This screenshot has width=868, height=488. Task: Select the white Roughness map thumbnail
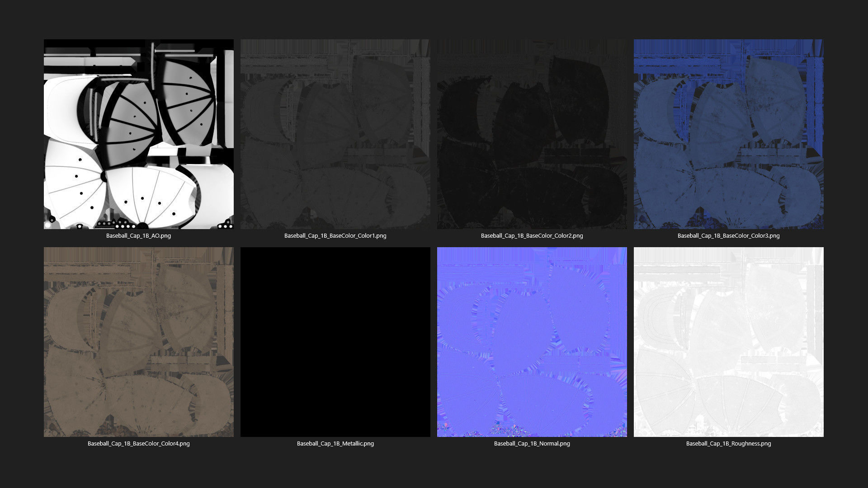pos(728,342)
